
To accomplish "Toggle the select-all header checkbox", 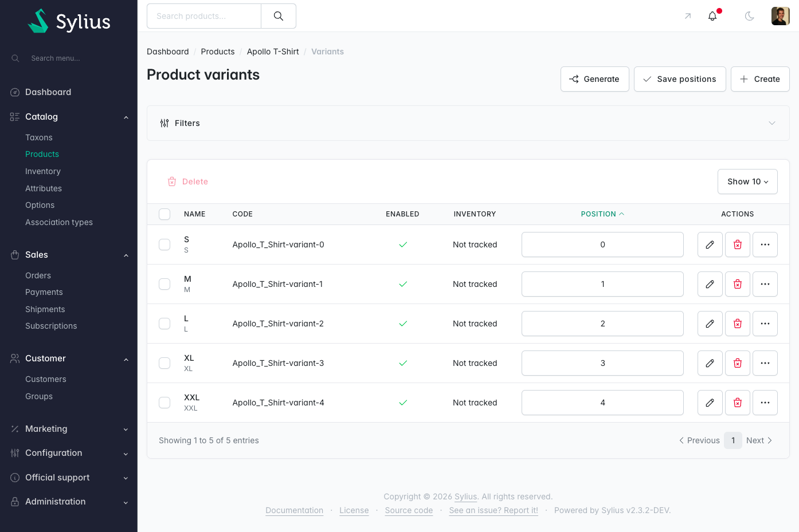I will [x=164, y=214].
